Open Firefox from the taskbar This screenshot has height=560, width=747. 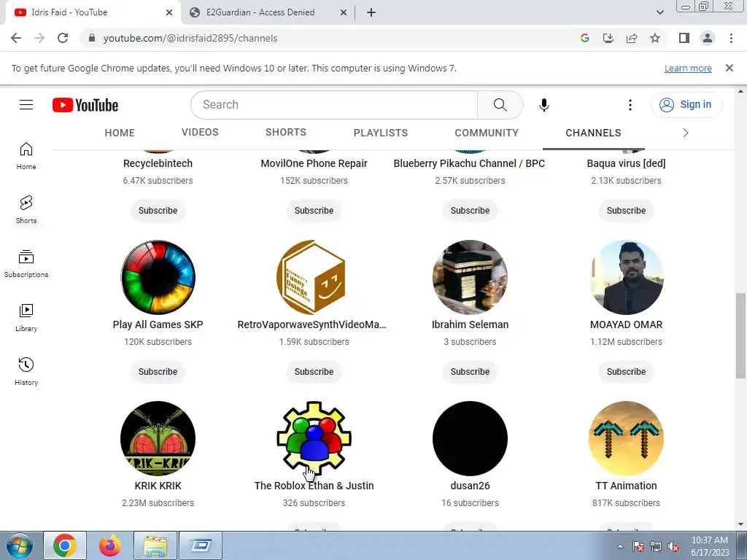click(109, 545)
